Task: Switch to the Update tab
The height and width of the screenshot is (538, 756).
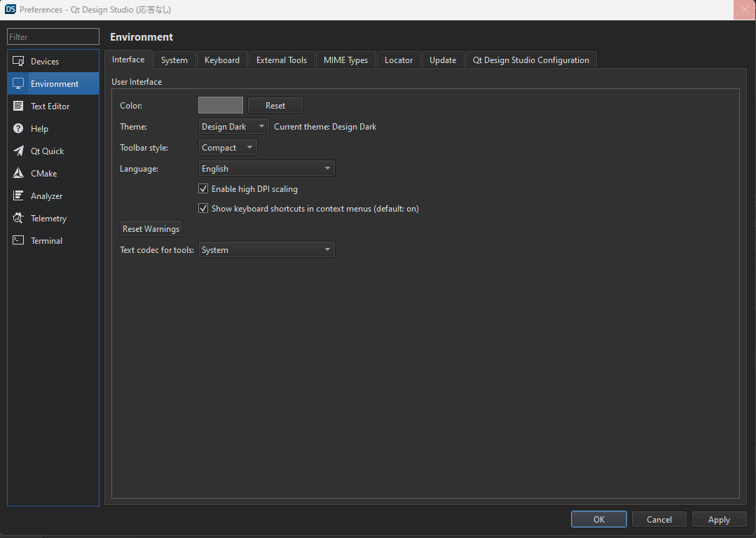Action: click(x=443, y=60)
